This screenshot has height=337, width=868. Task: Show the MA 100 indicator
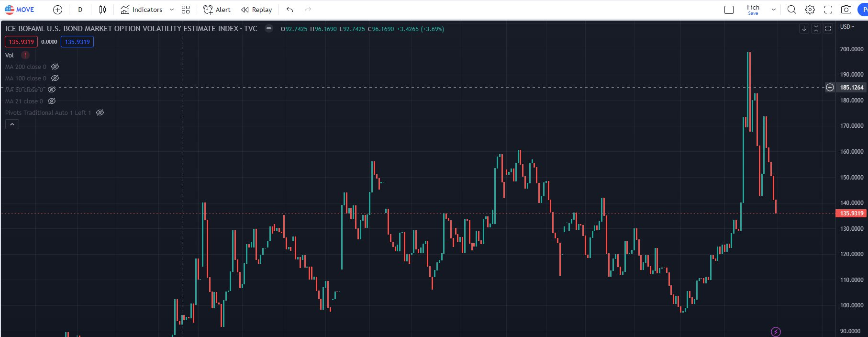[55, 78]
